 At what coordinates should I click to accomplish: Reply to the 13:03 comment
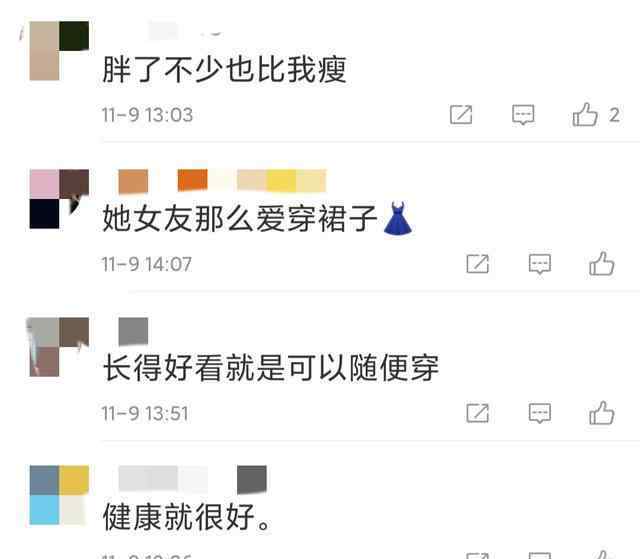(523, 115)
